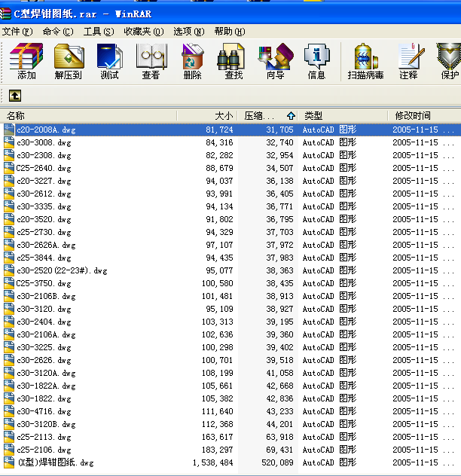Open the 收藏夹(O) menu
The height and width of the screenshot is (476, 461).
point(144,32)
